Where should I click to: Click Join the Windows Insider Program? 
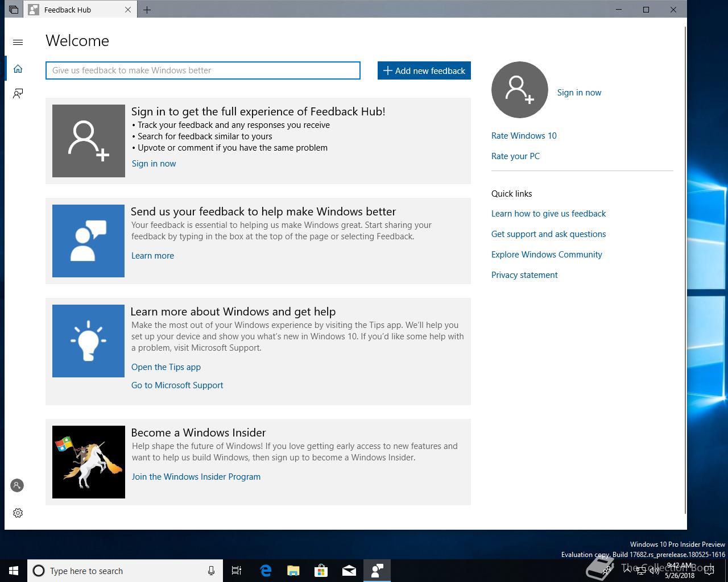pyautogui.click(x=196, y=477)
